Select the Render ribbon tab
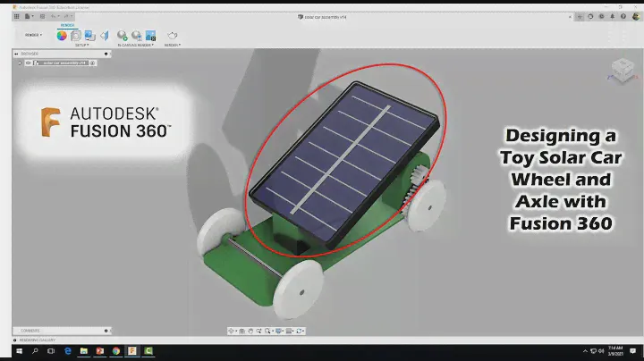 pos(67,25)
